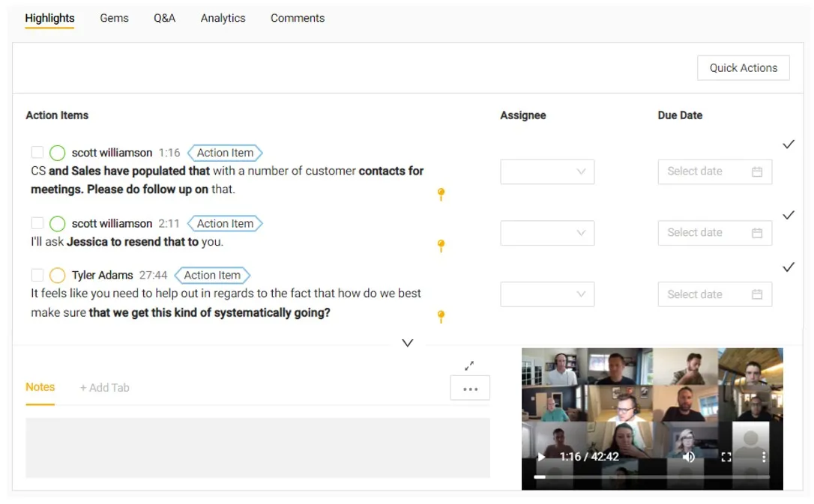Select the Tyler Adams 27:44 item checkbox
The height and width of the screenshot is (504, 814).
click(x=37, y=275)
